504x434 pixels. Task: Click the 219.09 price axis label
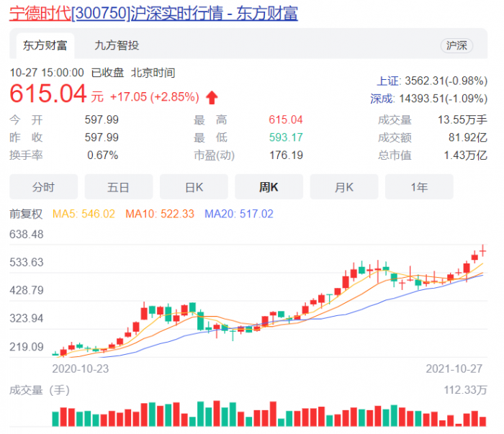coord(27,347)
